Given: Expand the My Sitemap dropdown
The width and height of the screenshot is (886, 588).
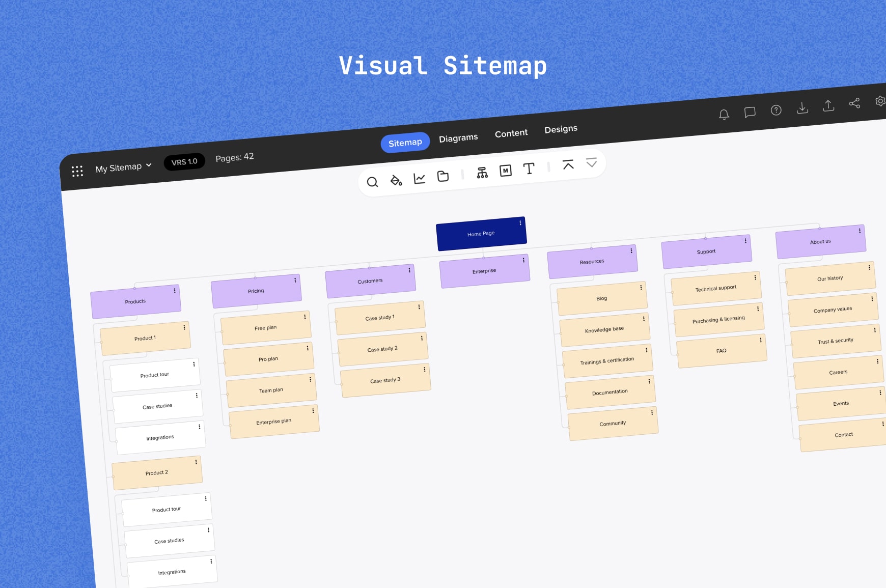Looking at the screenshot, I should pyautogui.click(x=123, y=167).
